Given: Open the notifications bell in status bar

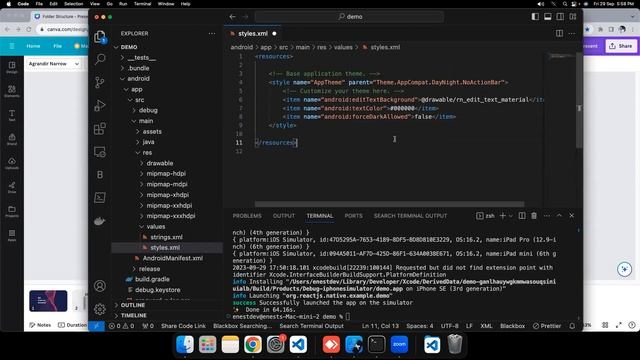Looking at the screenshot, I should pos(572,326).
